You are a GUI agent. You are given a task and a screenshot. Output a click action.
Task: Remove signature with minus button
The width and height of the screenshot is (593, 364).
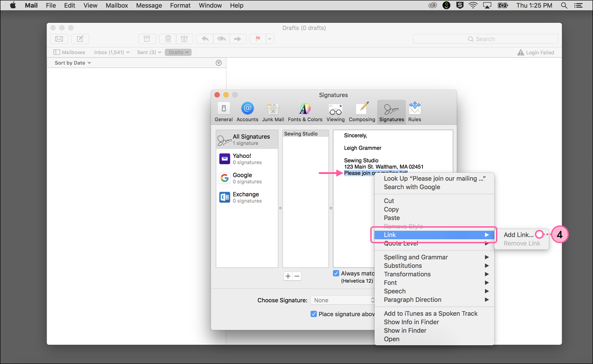coord(297,276)
